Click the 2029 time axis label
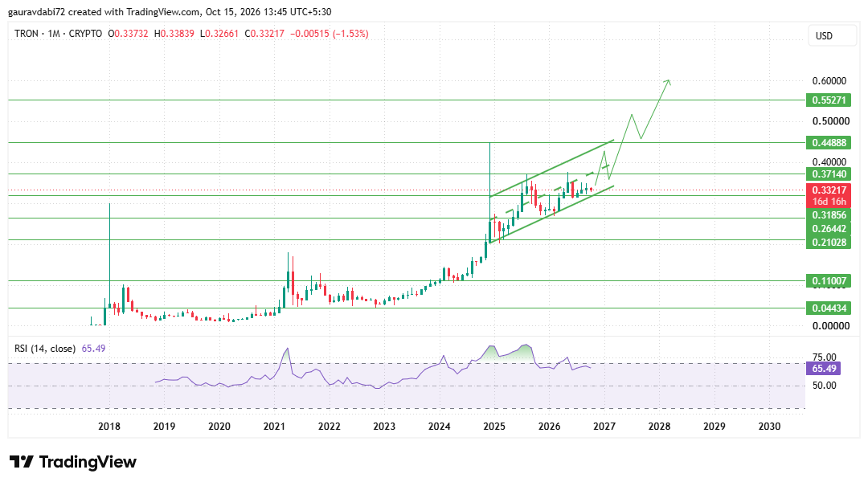 coord(714,427)
